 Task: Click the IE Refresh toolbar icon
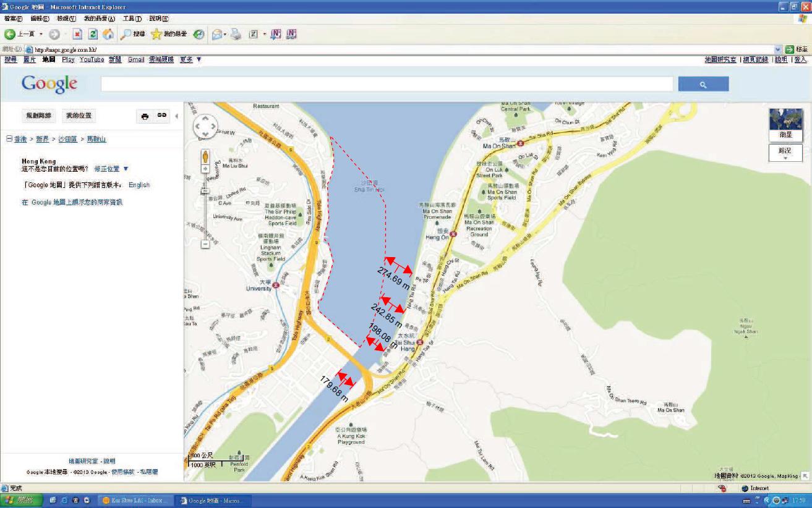(x=93, y=35)
